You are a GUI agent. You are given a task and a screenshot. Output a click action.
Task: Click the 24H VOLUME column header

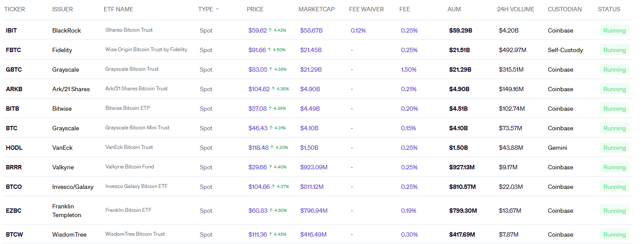[x=516, y=9]
